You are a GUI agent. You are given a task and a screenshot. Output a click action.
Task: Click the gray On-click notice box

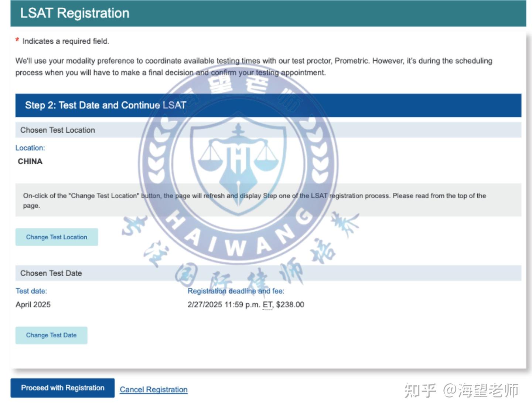[268, 200]
